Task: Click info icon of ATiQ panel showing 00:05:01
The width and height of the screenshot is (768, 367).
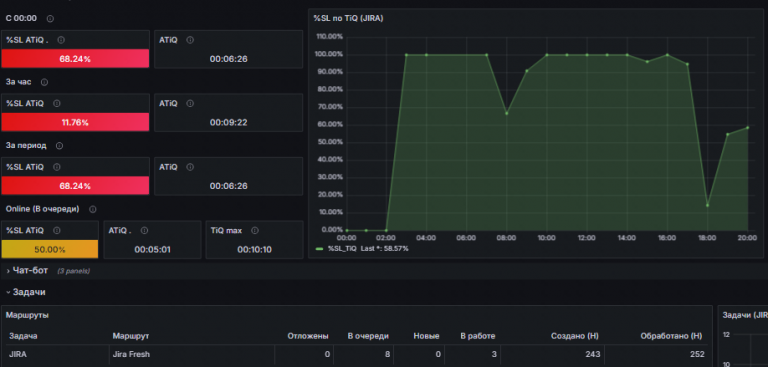Action: click(x=144, y=230)
